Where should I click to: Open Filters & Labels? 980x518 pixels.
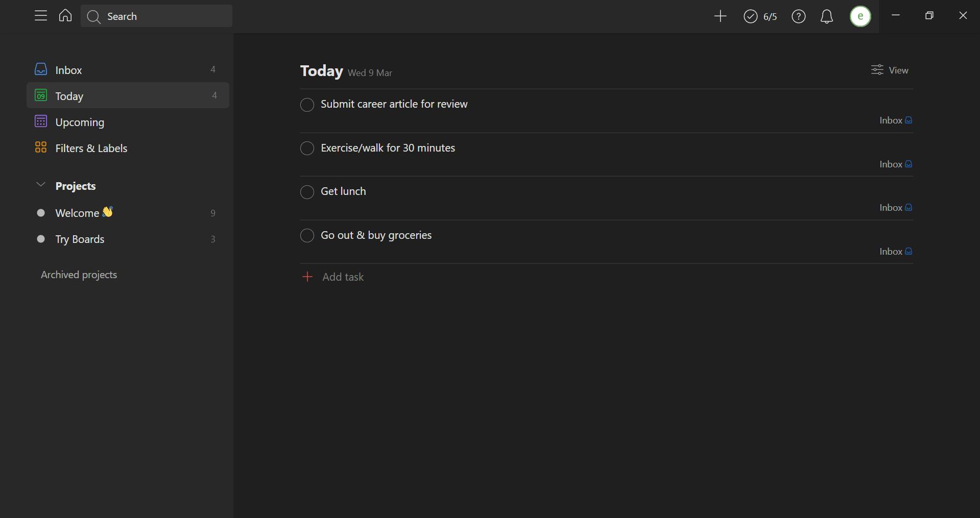tap(128, 147)
